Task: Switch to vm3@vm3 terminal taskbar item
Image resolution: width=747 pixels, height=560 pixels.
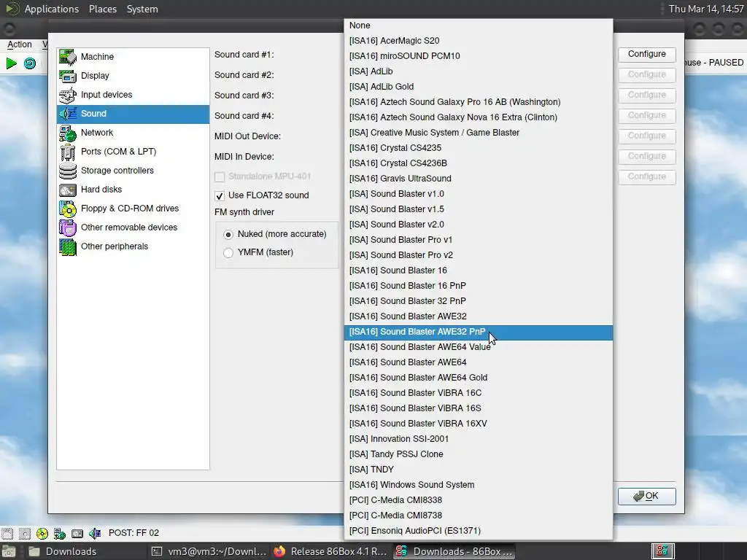Action: [x=209, y=551]
